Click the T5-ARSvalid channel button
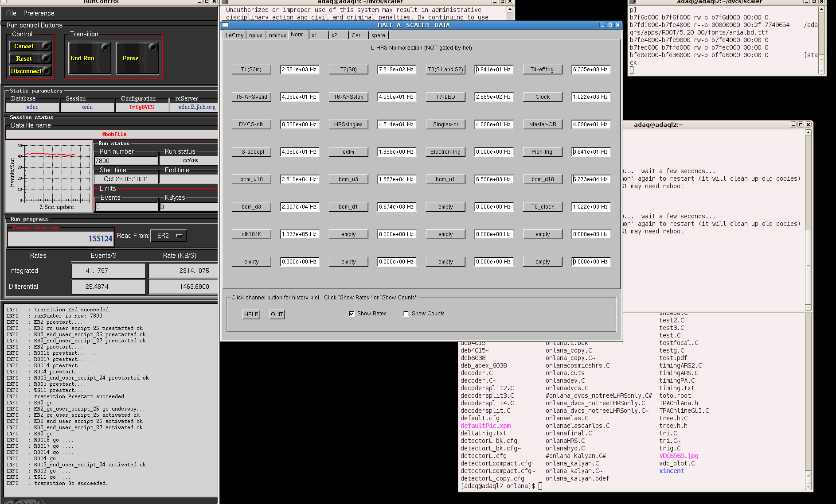 tap(251, 97)
